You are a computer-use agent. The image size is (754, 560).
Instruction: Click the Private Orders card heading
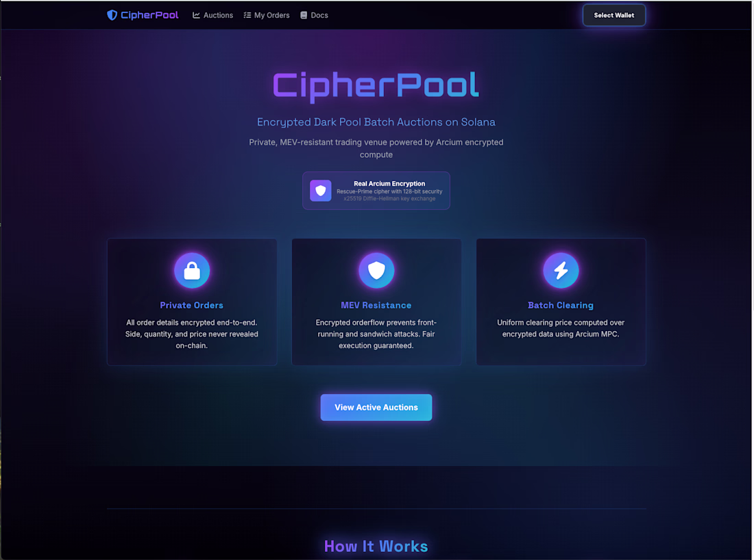point(191,305)
